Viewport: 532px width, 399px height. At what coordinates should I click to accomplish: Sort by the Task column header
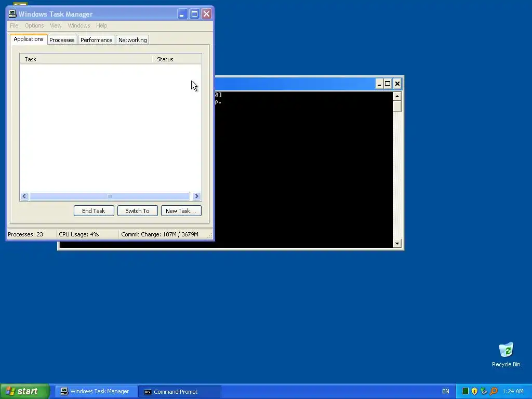click(86, 59)
